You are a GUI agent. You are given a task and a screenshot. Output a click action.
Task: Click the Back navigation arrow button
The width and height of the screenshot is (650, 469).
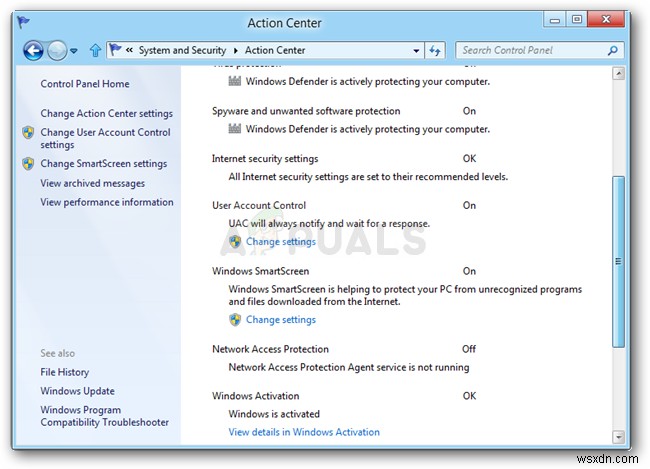33,51
